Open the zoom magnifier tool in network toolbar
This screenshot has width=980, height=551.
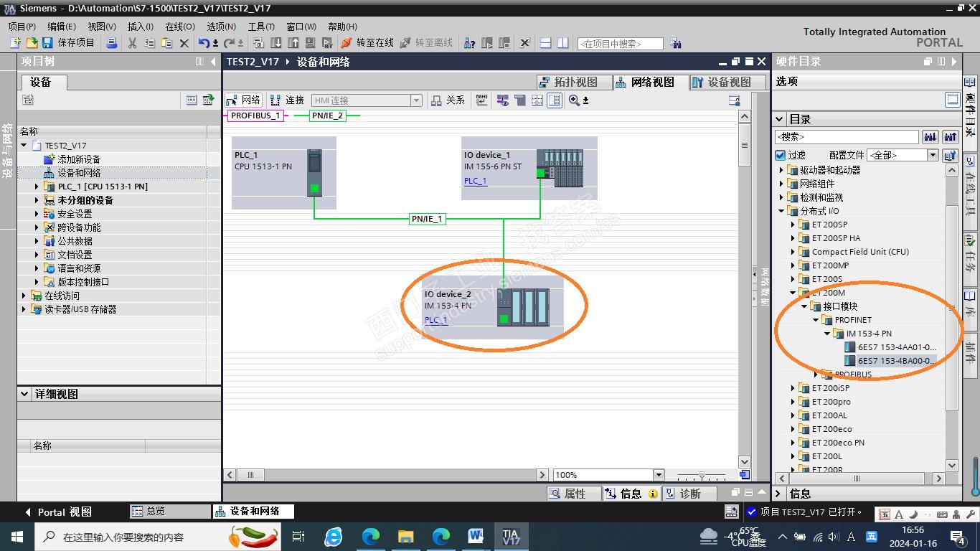point(574,100)
